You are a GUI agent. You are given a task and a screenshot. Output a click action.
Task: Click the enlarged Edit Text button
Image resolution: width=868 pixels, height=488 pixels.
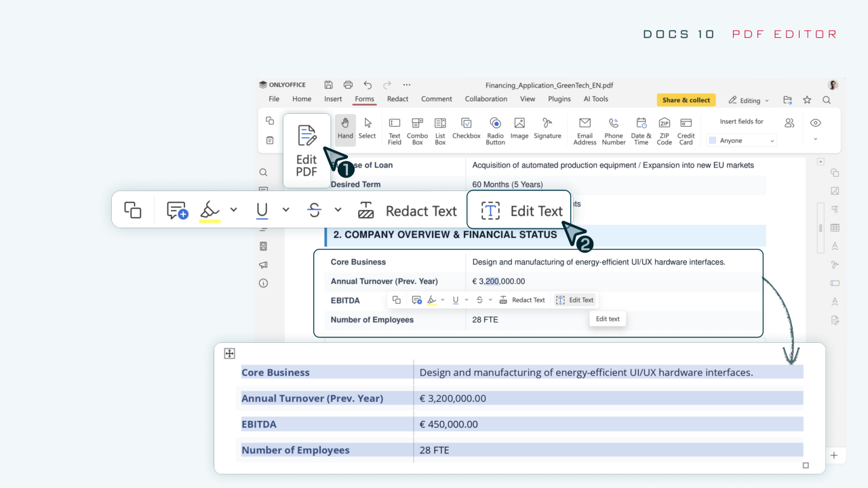(x=521, y=211)
